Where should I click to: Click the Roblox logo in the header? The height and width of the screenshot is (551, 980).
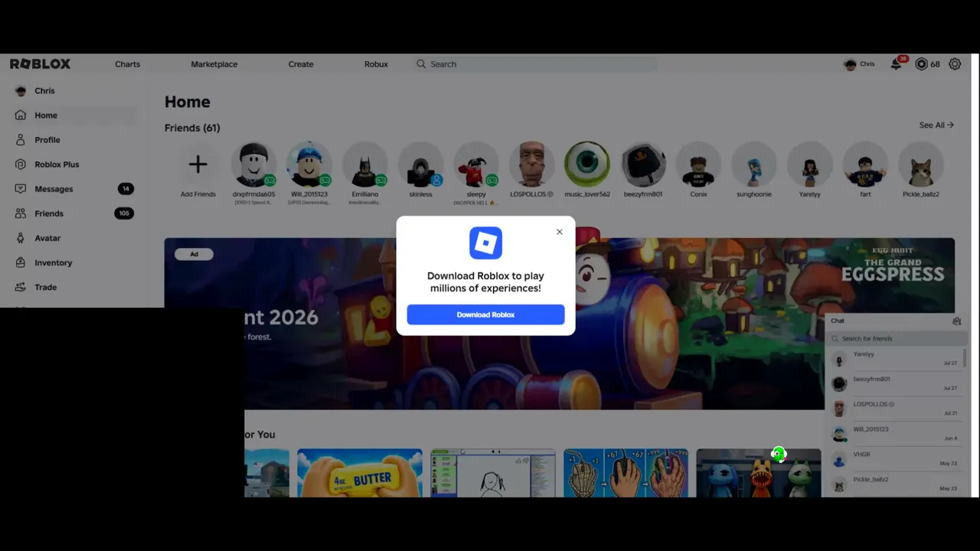click(41, 64)
